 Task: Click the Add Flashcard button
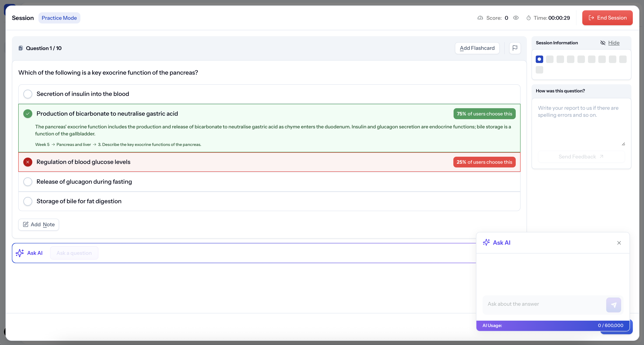coord(477,48)
